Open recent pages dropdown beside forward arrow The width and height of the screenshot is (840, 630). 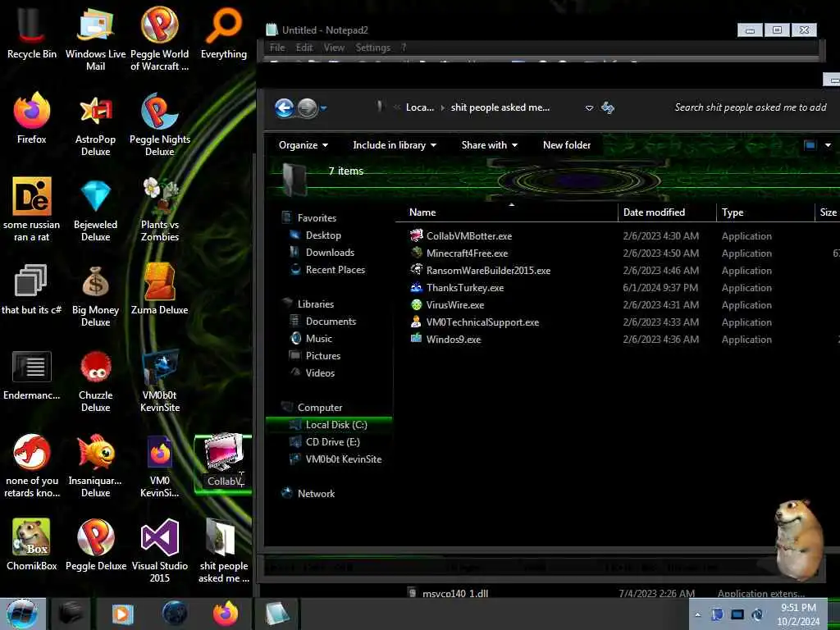[x=323, y=108]
